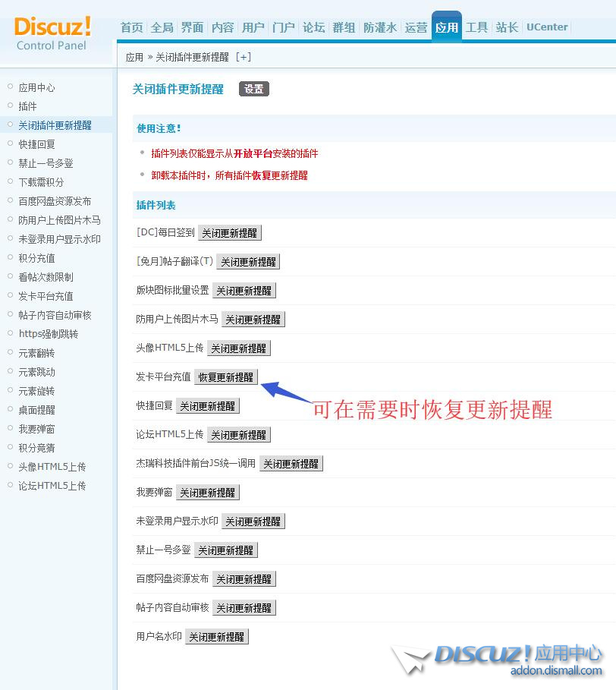Open the 应用 tab in top navigation
Viewport: 616px width, 690px height.
(446, 27)
